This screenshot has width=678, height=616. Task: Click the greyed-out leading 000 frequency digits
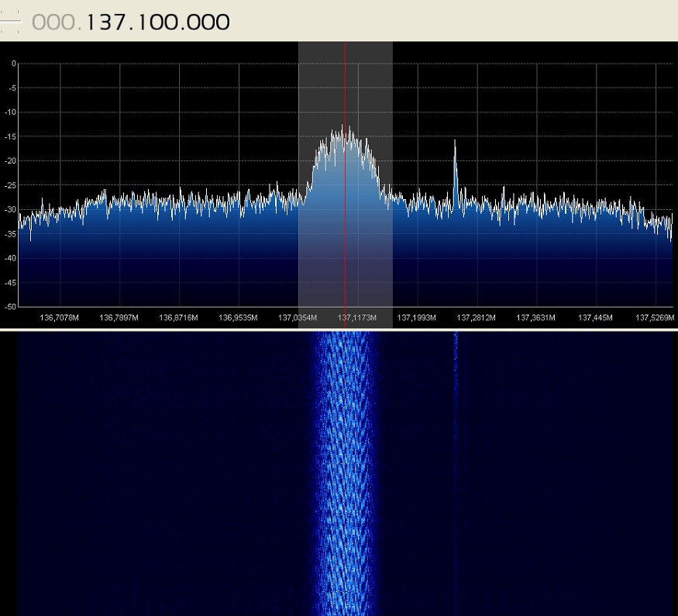(x=54, y=22)
